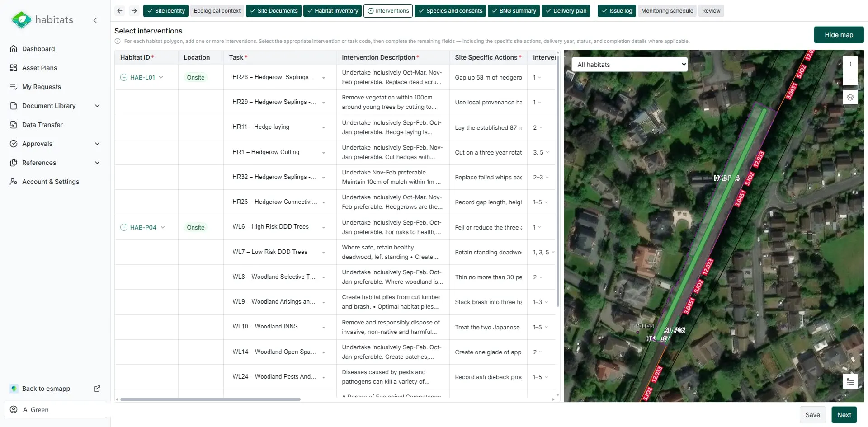This screenshot has width=868, height=427.
Task: Save the interventions
Action: tap(812, 415)
